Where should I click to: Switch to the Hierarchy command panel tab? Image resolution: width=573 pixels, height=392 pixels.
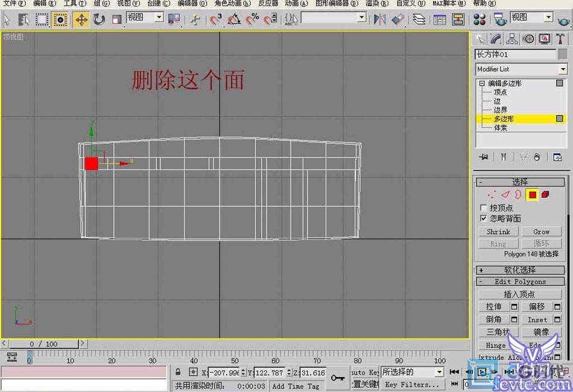[x=512, y=39]
